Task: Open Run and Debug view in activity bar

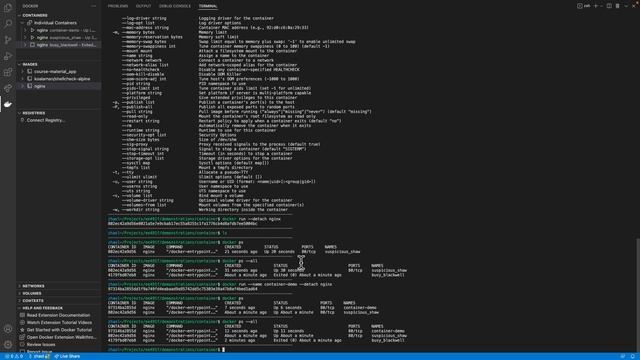Action: 8,56
